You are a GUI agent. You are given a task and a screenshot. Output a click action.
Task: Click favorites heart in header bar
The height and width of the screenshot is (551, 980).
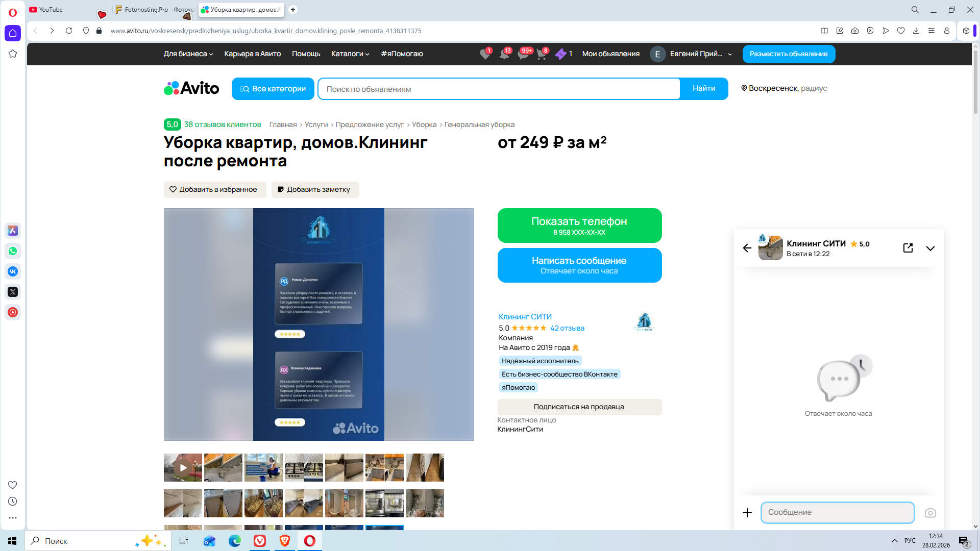point(484,54)
